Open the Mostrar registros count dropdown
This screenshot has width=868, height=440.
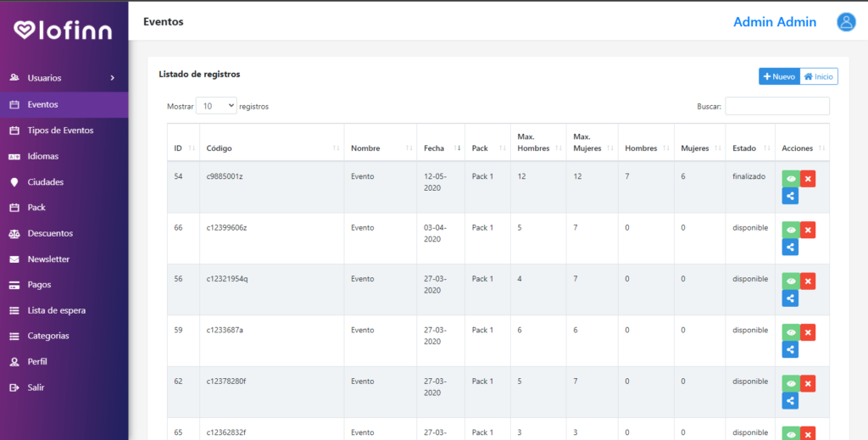pos(216,106)
